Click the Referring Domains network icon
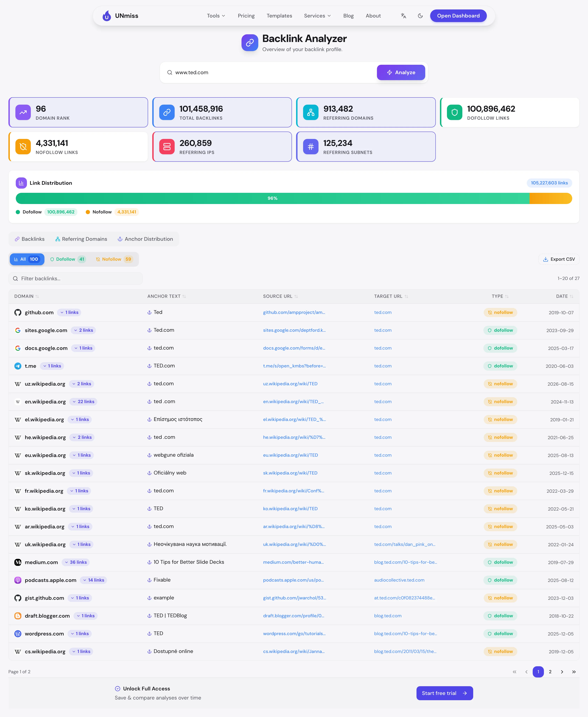This screenshot has width=588, height=717. pyautogui.click(x=311, y=113)
